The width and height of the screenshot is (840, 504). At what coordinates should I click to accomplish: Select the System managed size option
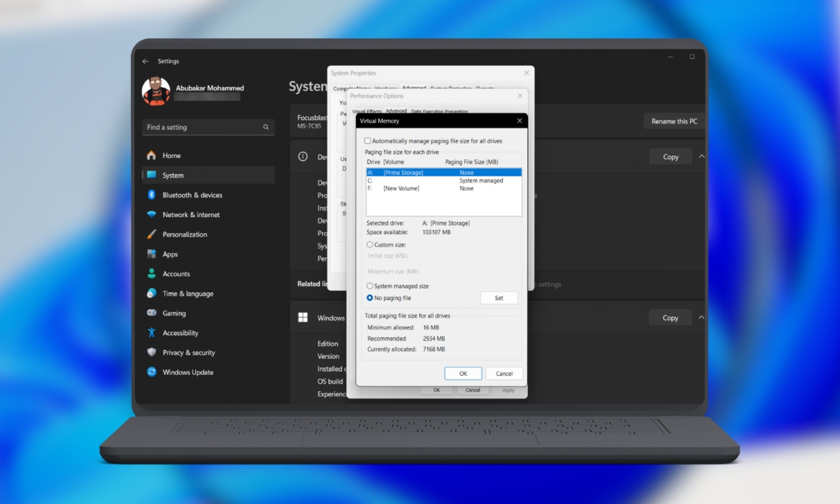click(x=370, y=286)
